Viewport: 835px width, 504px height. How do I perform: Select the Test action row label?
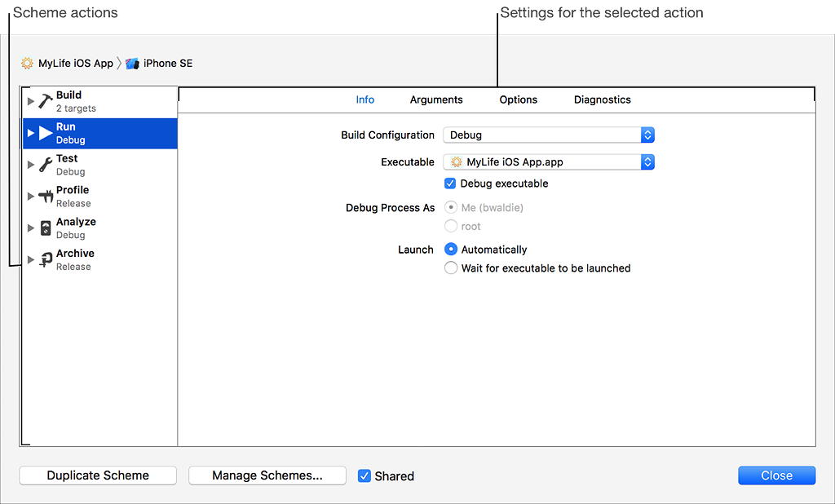pos(67,158)
